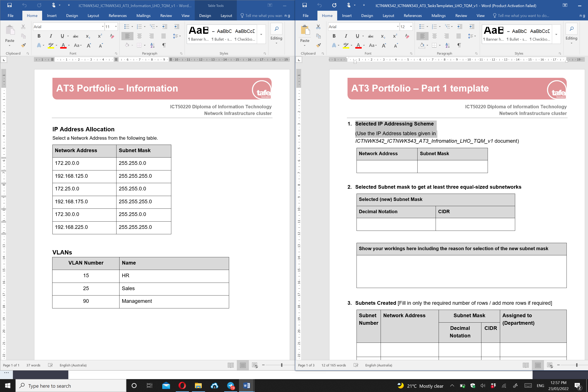Click cell 172.20.0.0 in left document

pyautogui.click(x=84, y=163)
